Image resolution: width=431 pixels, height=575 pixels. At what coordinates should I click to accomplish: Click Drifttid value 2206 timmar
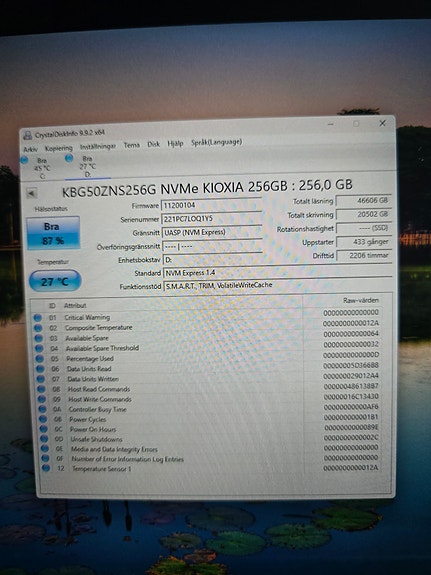tap(364, 256)
